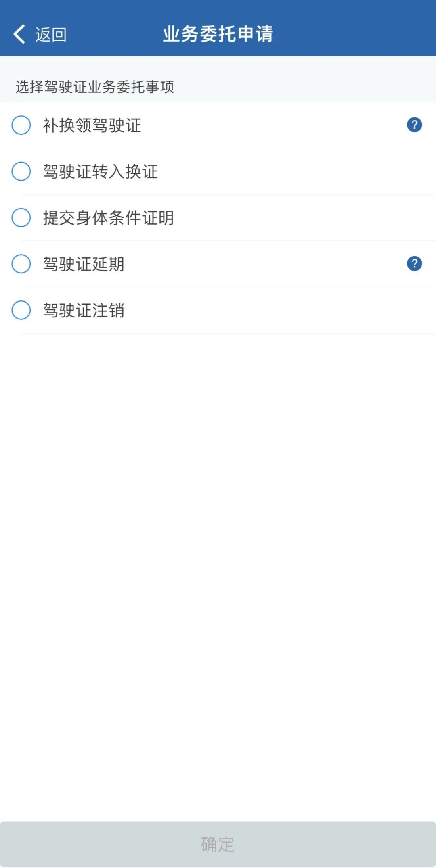
Task: Tap the back chevron arrow icon
Action: [19, 34]
